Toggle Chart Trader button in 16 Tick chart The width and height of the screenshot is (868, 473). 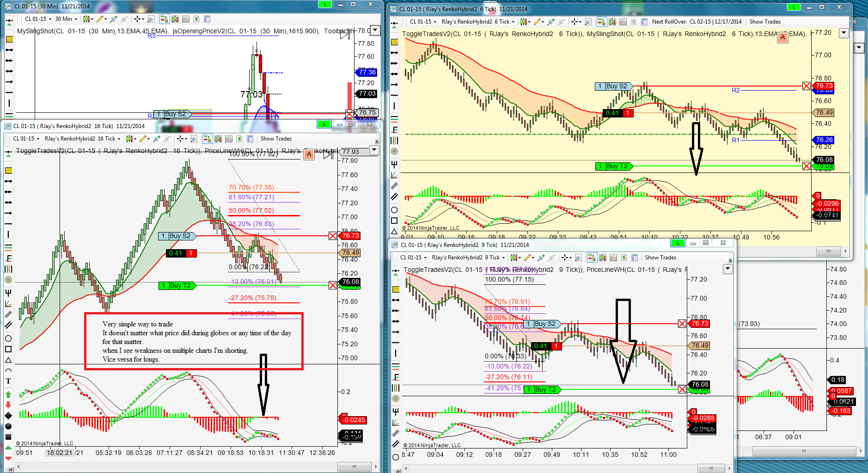pos(207,139)
